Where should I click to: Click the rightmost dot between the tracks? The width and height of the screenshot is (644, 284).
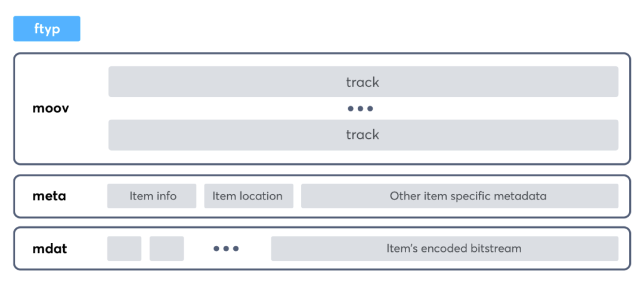pos(370,109)
